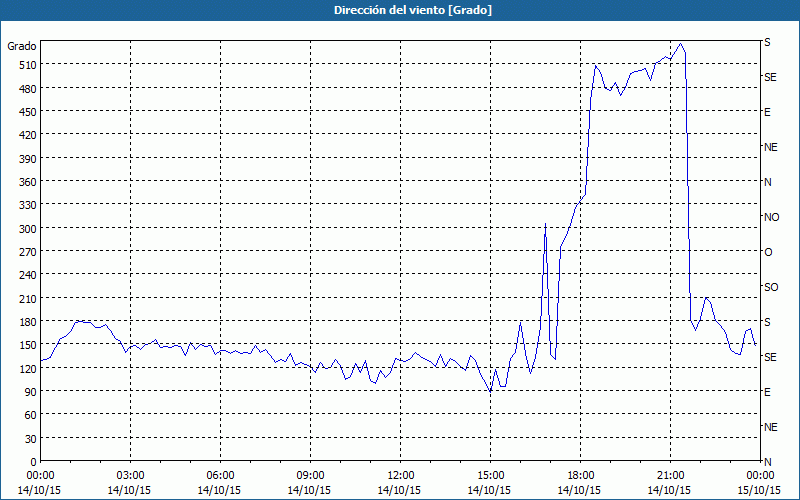The image size is (800, 500).
Task: Click the 'N' compass label level with 0
Action: [x=768, y=462]
